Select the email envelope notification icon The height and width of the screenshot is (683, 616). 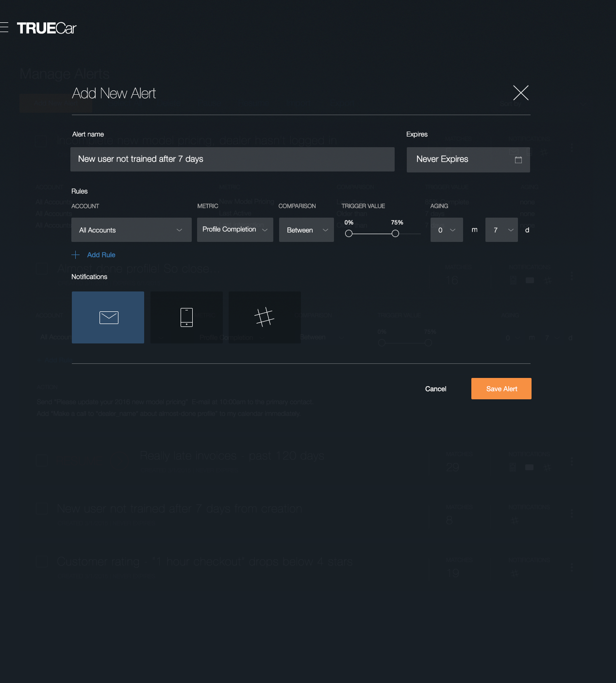[x=108, y=317]
